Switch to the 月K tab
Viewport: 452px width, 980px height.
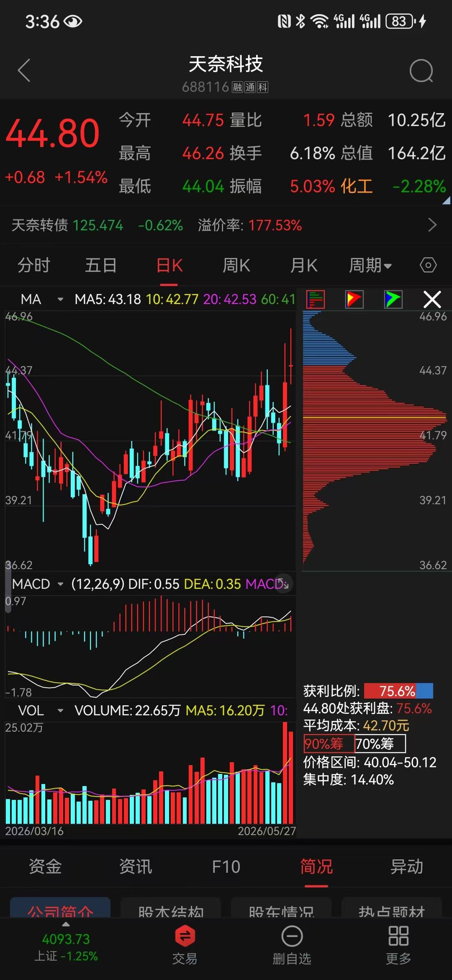click(304, 265)
